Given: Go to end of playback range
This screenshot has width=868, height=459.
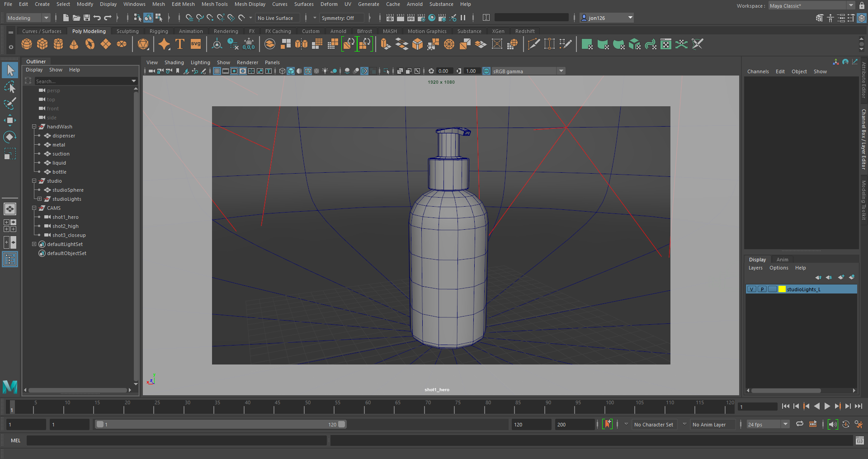Looking at the screenshot, I should [858, 406].
